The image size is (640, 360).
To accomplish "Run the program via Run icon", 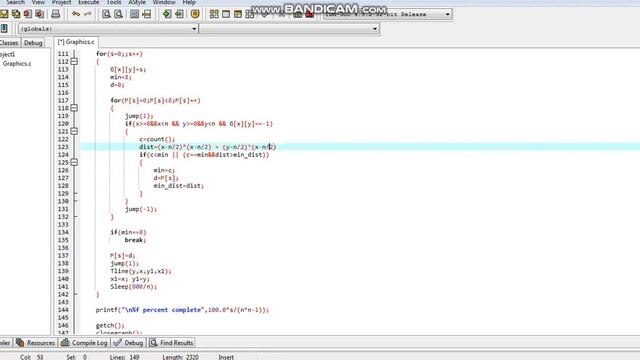I will click(x=226, y=14).
